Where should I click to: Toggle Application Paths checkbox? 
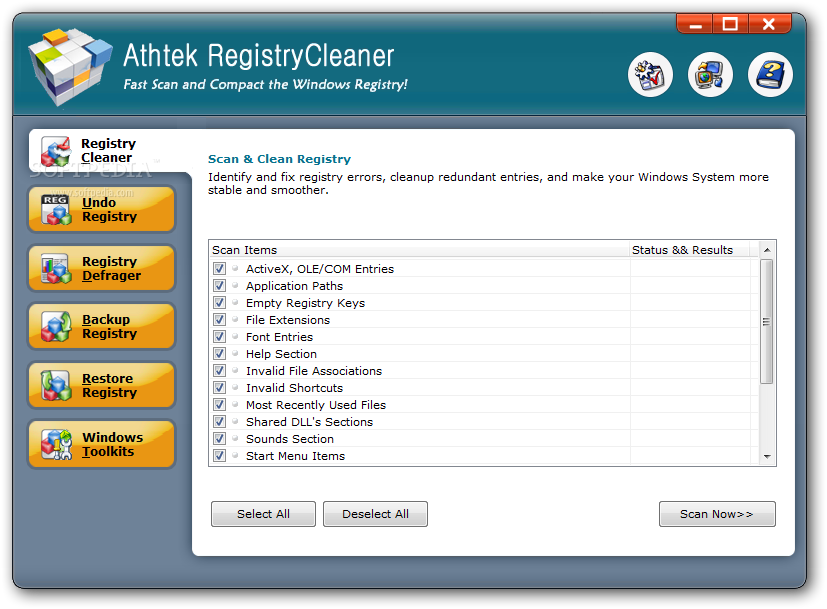click(219, 286)
